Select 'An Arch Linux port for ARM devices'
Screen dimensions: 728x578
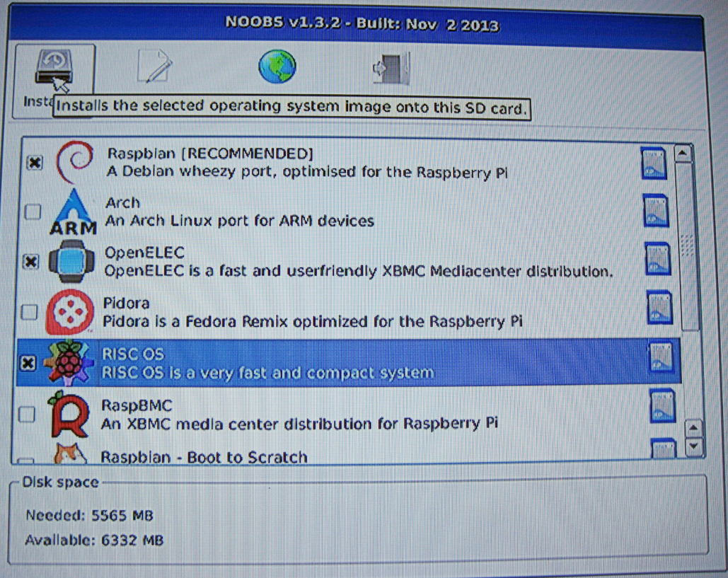(240, 221)
